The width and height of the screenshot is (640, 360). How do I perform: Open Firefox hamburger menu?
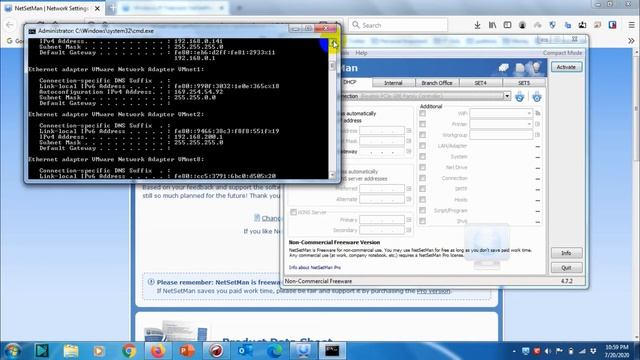[x=631, y=25]
